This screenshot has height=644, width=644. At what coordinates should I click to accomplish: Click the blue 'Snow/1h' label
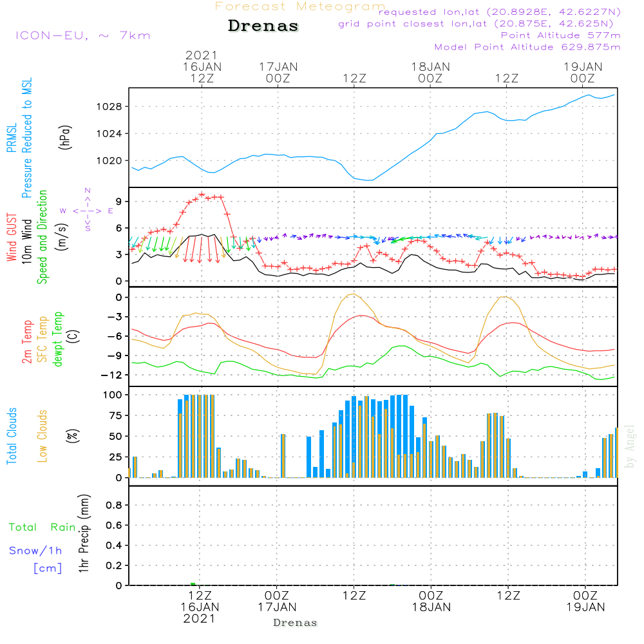pos(35,551)
